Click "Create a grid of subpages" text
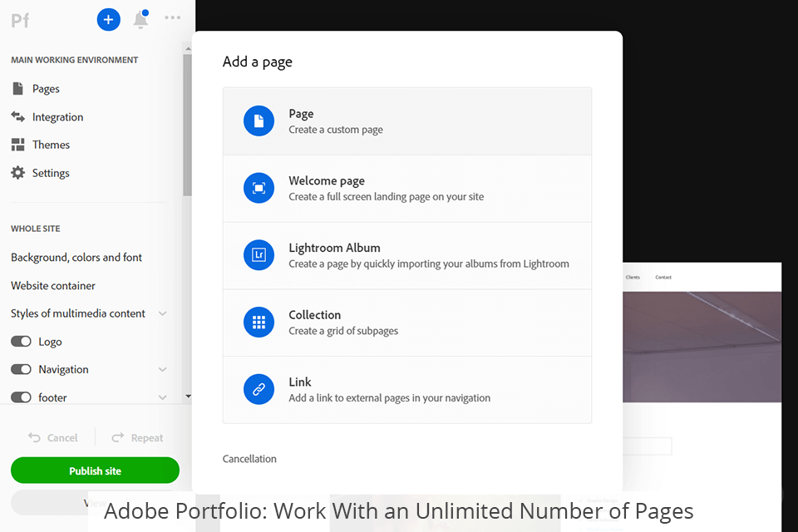The height and width of the screenshot is (532, 798). (343, 331)
